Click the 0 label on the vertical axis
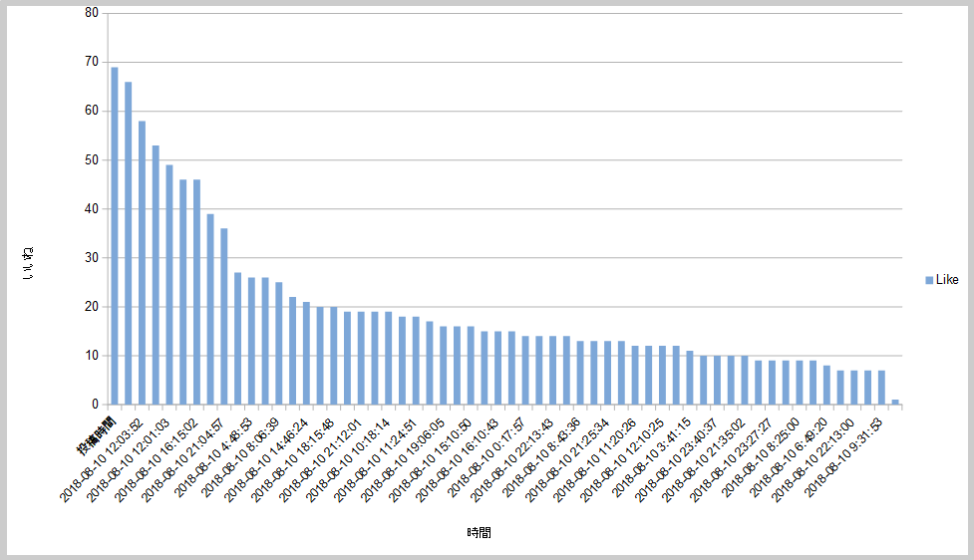The image size is (974, 560). point(96,405)
